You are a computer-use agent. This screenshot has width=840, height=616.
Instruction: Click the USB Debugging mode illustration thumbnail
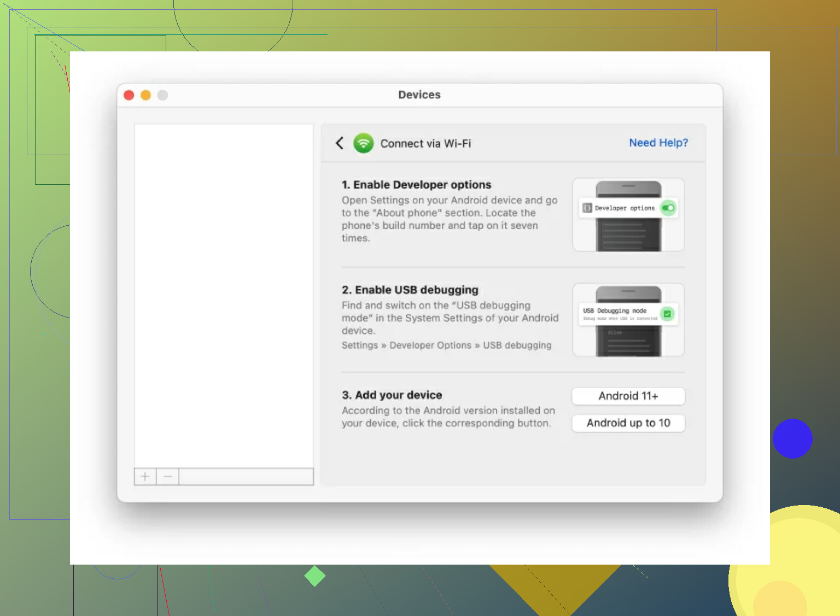pos(628,320)
